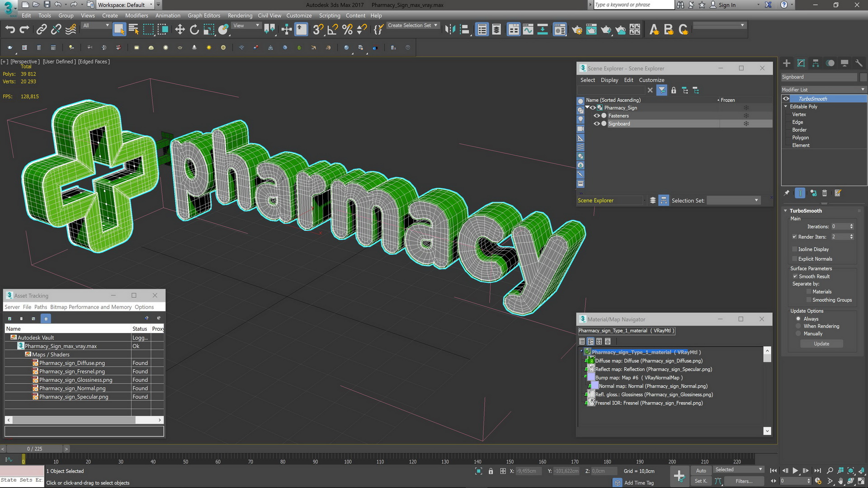Click Configure Modifier Sets icon
This screenshot has height=488, width=868.
click(x=838, y=193)
